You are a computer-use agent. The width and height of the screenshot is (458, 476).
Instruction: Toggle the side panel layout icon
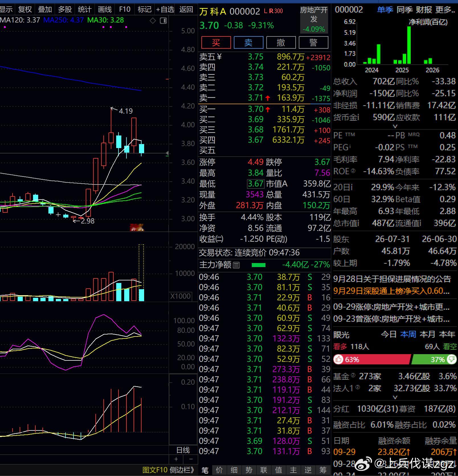163,20
